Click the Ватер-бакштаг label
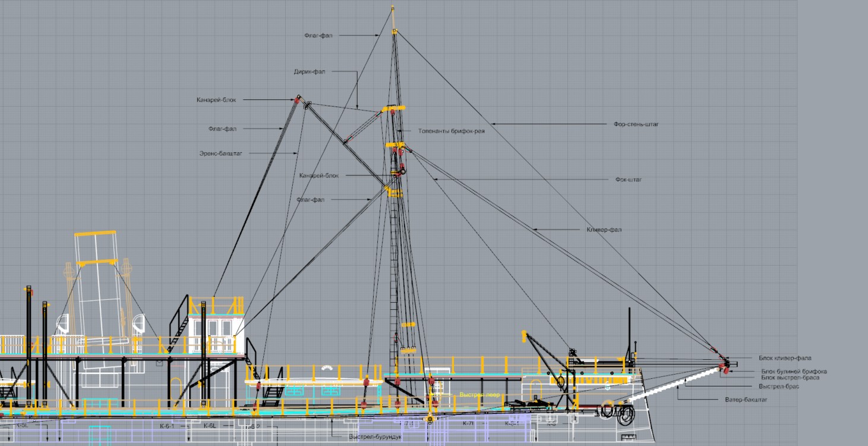Image resolution: width=868 pixels, height=446 pixels. (x=746, y=399)
